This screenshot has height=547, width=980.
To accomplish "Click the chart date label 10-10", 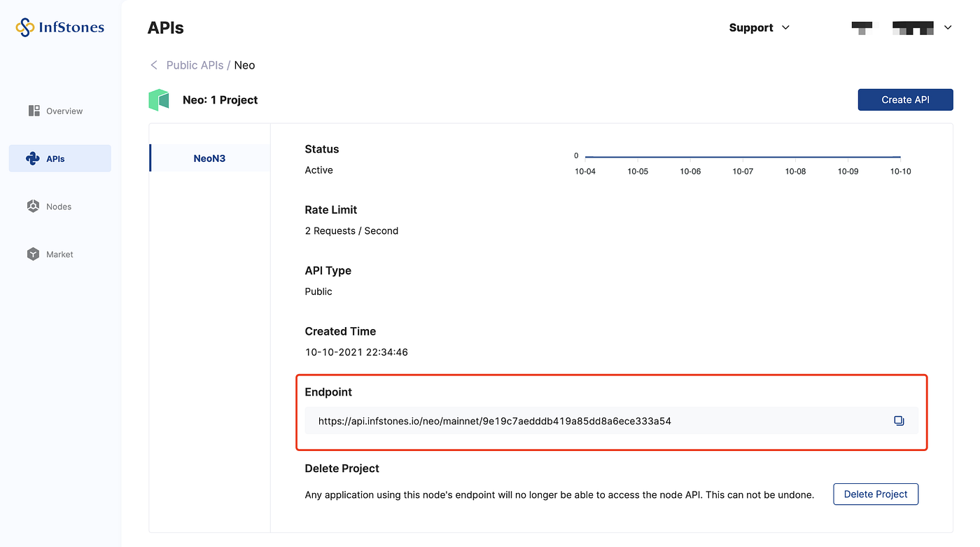I will (x=900, y=172).
